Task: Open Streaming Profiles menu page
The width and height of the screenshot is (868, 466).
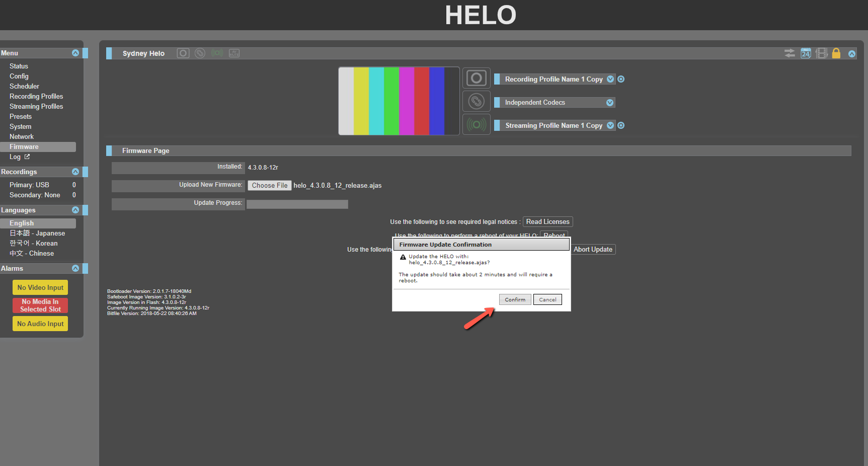Action: coord(36,106)
